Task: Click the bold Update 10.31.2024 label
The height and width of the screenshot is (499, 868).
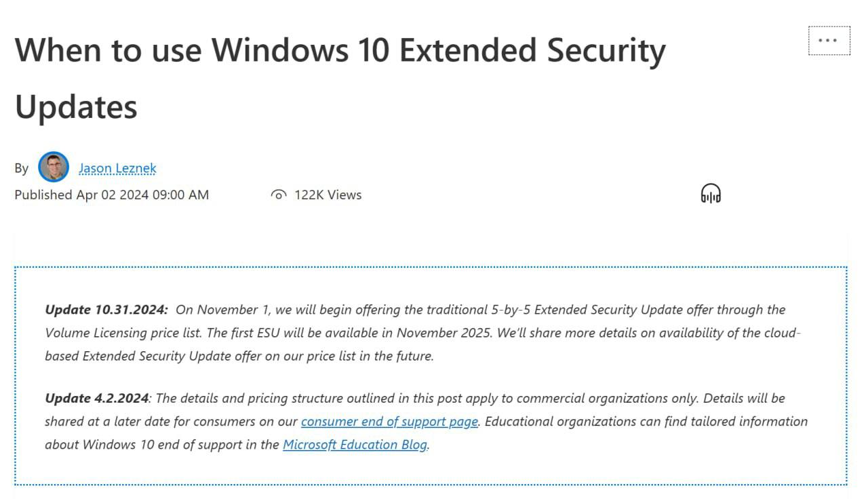Action: tap(106, 310)
